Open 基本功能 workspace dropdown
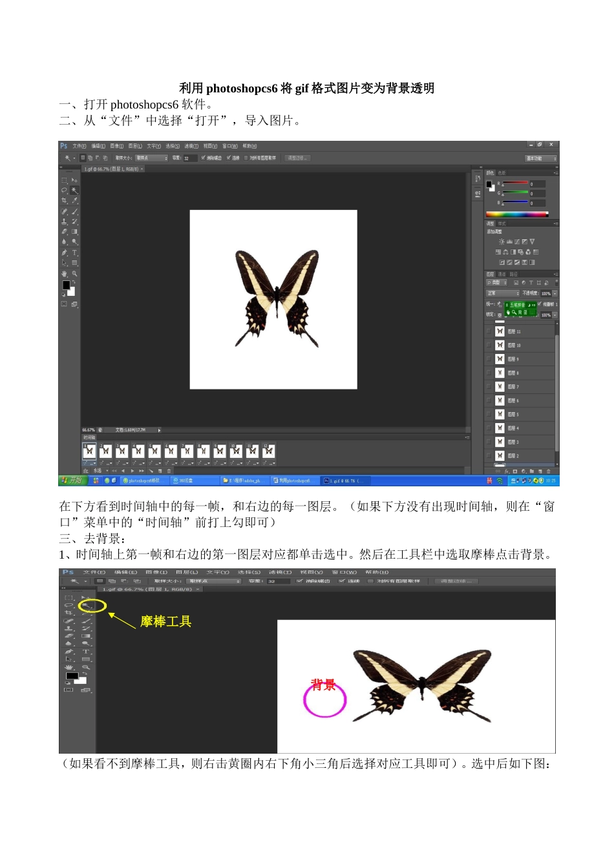This screenshot has width=614, height=868. click(541, 158)
